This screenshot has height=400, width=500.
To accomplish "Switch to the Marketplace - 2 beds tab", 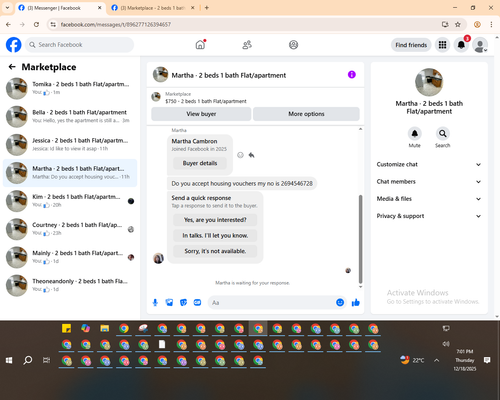I will pyautogui.click(x=153, y=8).
